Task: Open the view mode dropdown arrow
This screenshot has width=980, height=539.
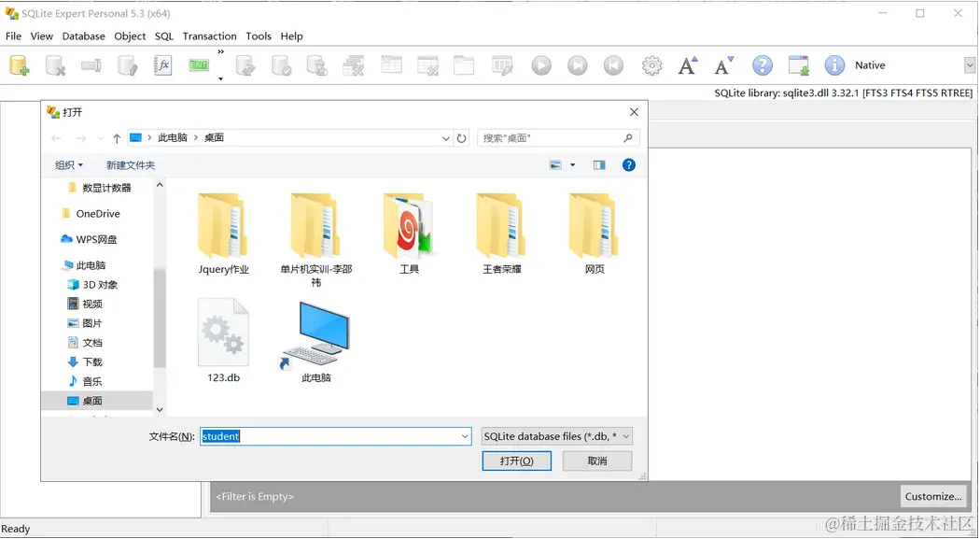Action: [572, 165]
